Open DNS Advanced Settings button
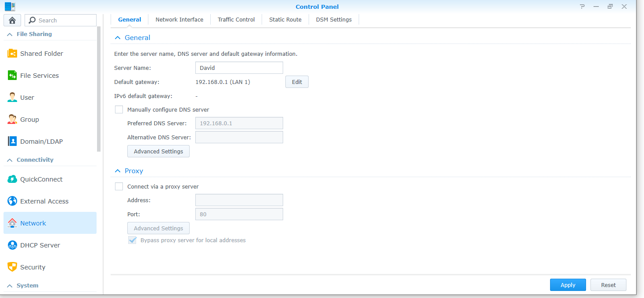The image size is (644, 298). [158, 151]
